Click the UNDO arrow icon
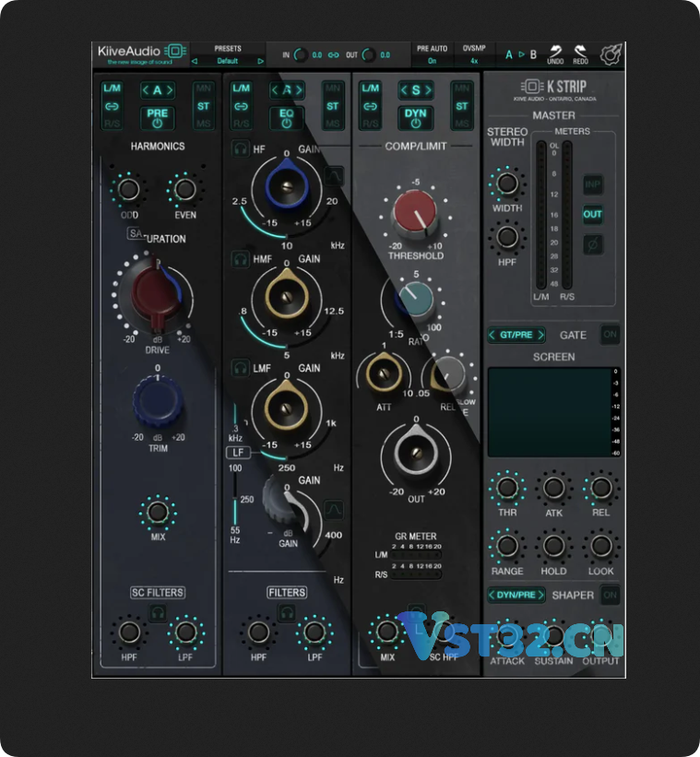The image size is (700, 757). point(555,52)
